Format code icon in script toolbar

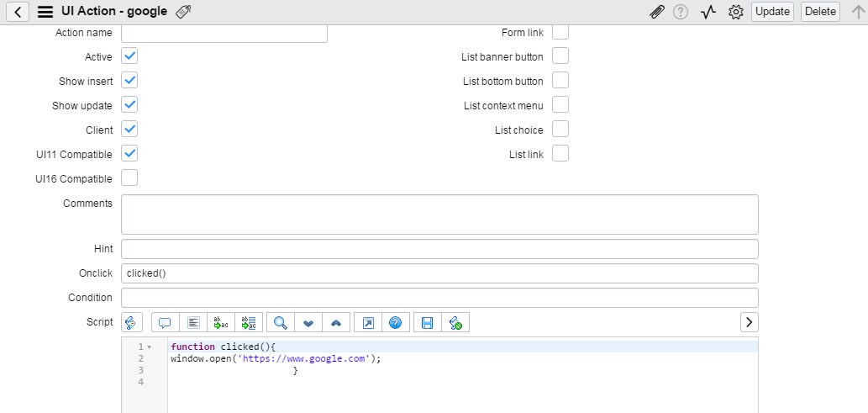193,323
